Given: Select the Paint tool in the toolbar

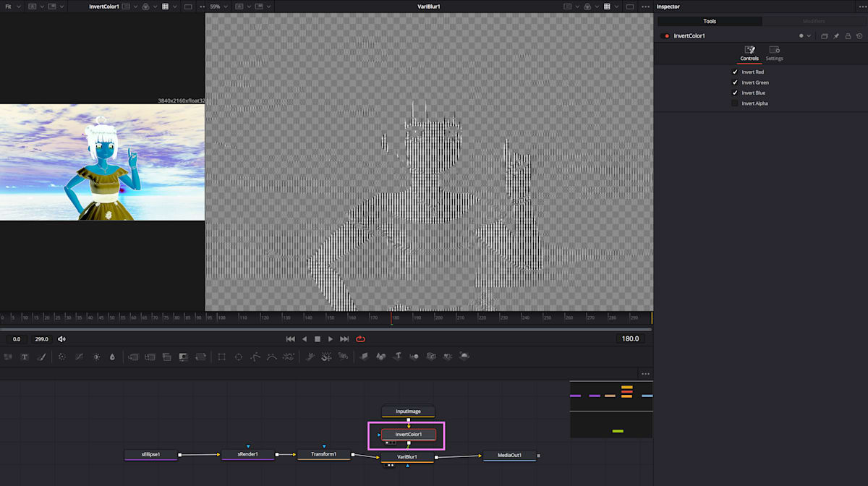Looking at the screenshot, I should click(x=41, y=357).
